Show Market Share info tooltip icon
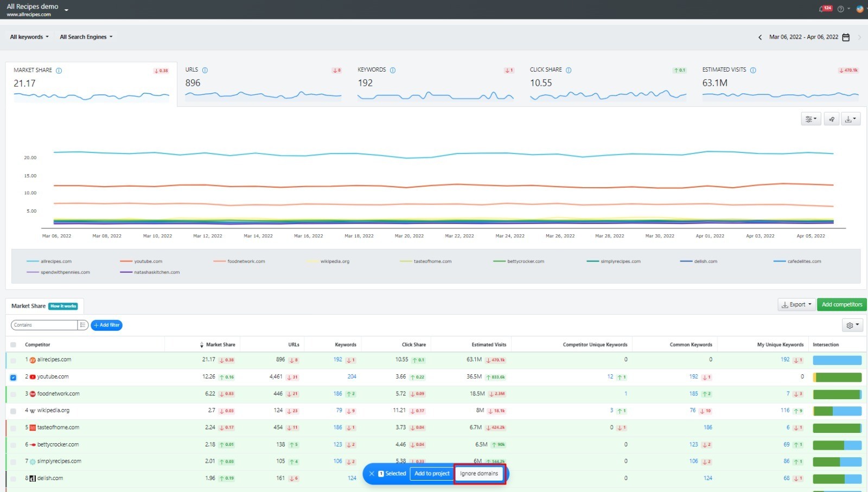Viewport: 868px width, 492px height. pyautogui.click(x=59, y=71)
